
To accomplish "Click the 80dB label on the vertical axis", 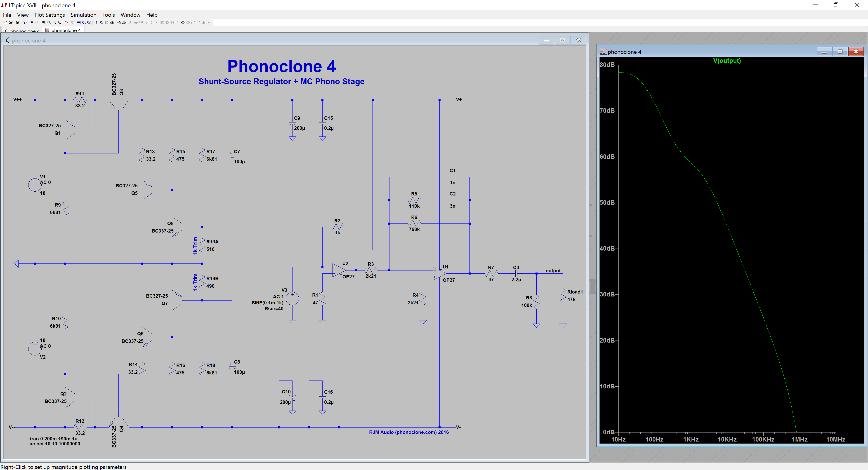I will click(x=607, y=65).
